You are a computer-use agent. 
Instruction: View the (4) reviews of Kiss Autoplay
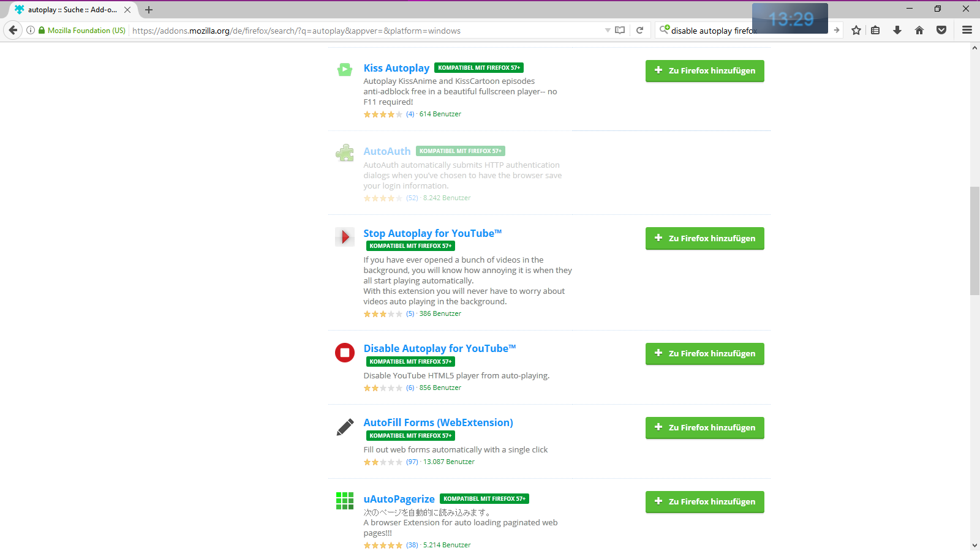click(410, 114)
